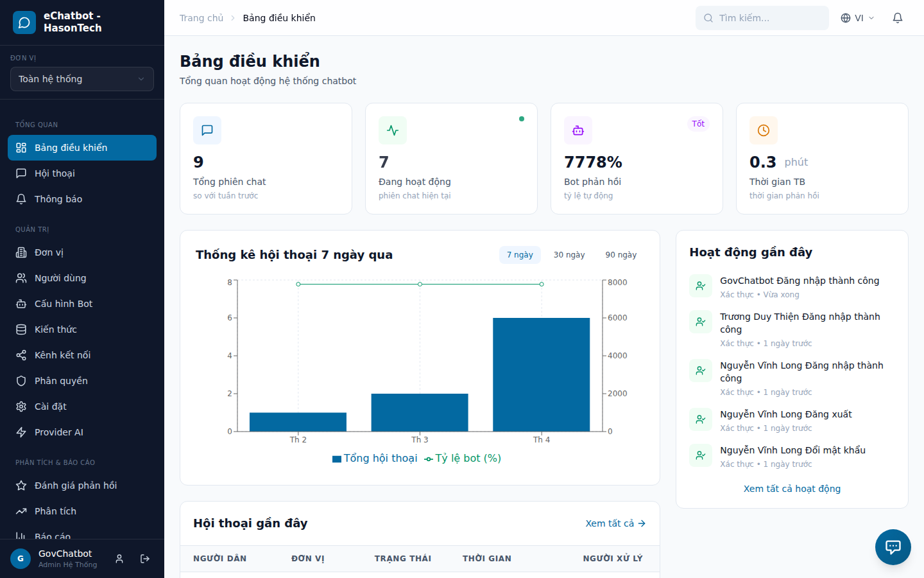Image resolution: width=924 pixels, height=578 pixels.
Task: Select Đánh giá phản hồi in sidebar
Action: pos(74,485)
